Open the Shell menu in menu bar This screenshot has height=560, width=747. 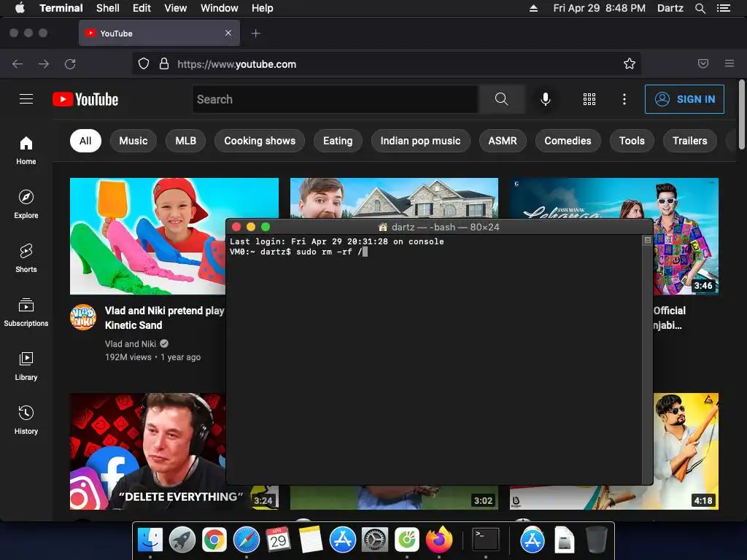(x=108, y=8)
